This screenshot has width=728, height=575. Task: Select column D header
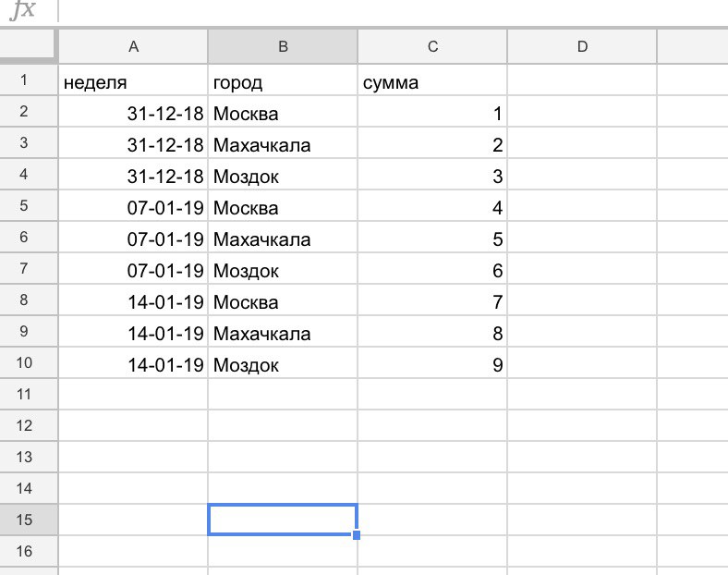pyautogui.click(x=582, y=46)
